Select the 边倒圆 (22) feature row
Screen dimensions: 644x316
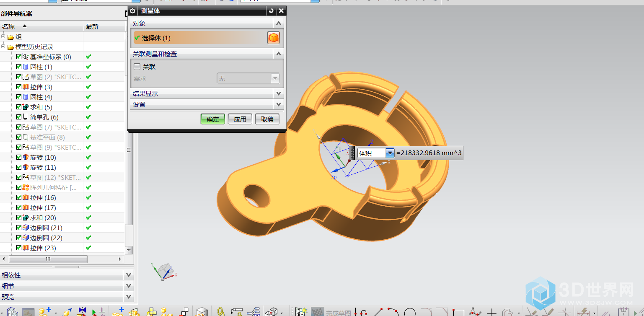click(62, 238)
